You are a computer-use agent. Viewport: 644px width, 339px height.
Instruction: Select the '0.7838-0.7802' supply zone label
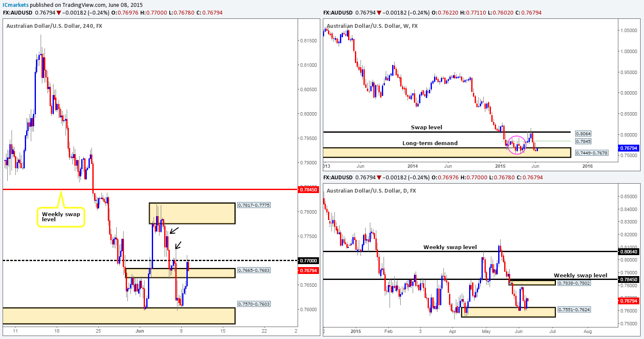(575, 283)
